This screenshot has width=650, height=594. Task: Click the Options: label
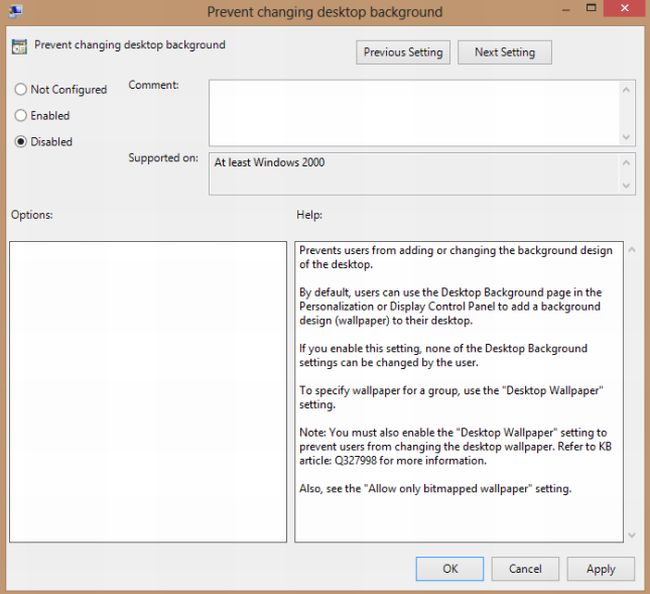click(x=32, y=215)
